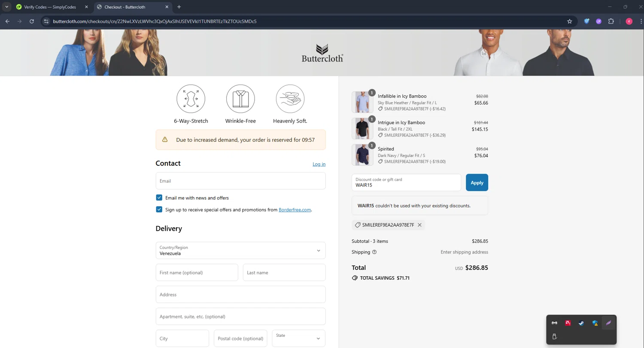This screenshot has height=348, width=644.
Task: Click the Infallible in Icy Bamboo thumbnail
Action: click(x=362, y=102)
